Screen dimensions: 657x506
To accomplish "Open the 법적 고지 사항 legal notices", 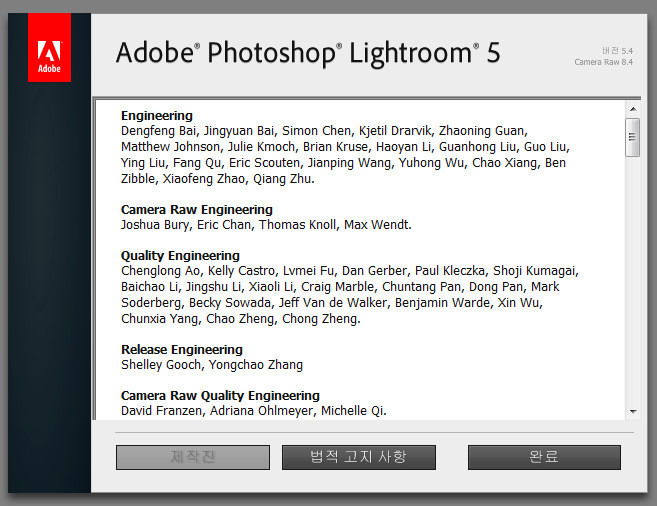I will point(359,457).
